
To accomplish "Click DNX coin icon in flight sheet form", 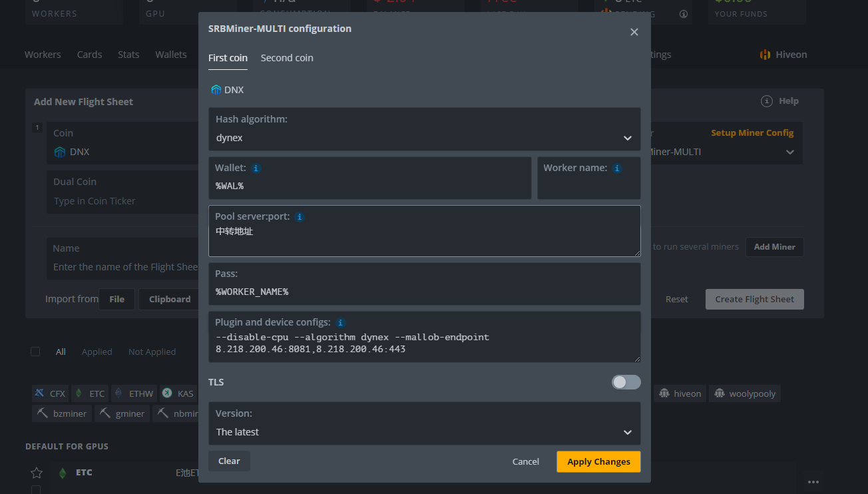I will pos(60,152).
